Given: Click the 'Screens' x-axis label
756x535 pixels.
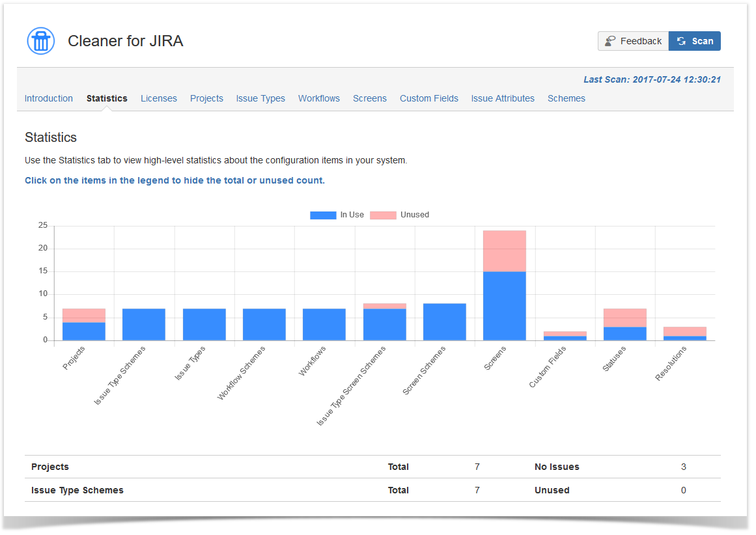Looking at the screenshot, I should point(495,358).
